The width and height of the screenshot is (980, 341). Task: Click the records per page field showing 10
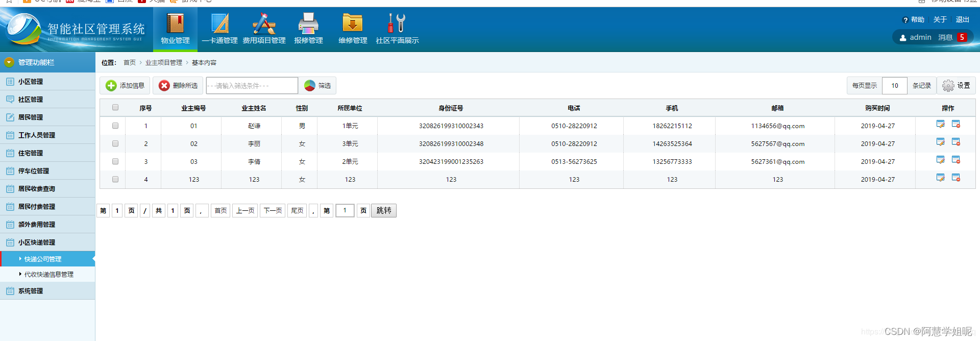pyautogui.click(x=895, y=86)
